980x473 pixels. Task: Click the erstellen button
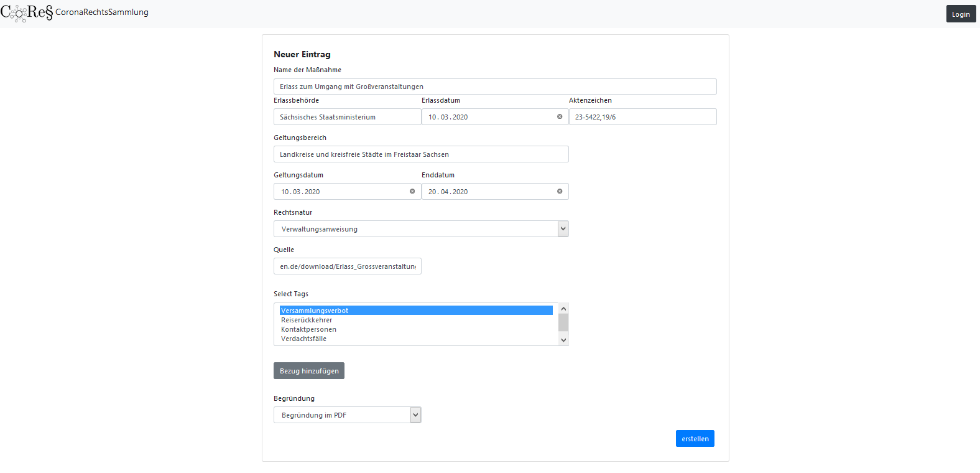pos(695,439)
